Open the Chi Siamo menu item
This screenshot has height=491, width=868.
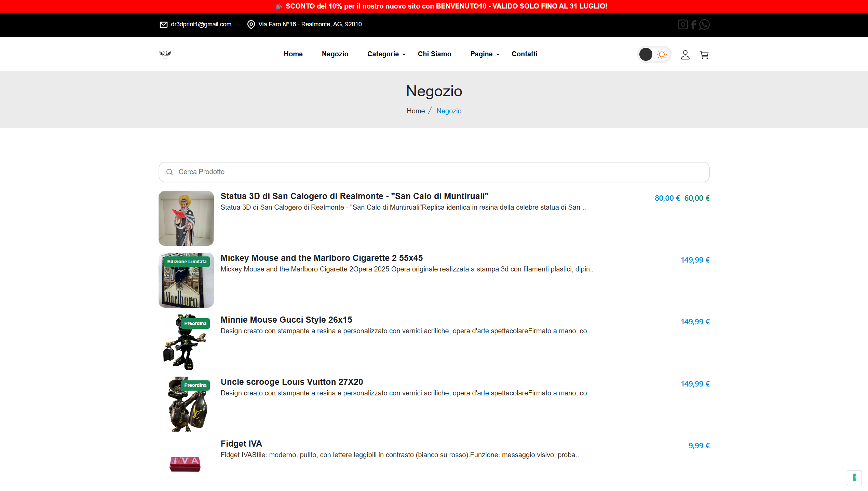(x=434, y=54)
